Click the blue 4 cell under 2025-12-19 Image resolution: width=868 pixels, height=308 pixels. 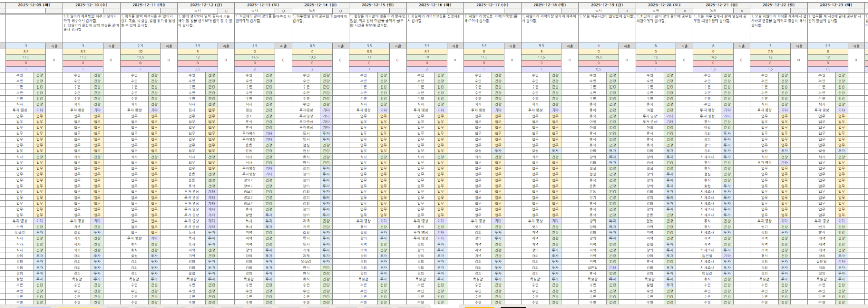click(x=599, y=46)
